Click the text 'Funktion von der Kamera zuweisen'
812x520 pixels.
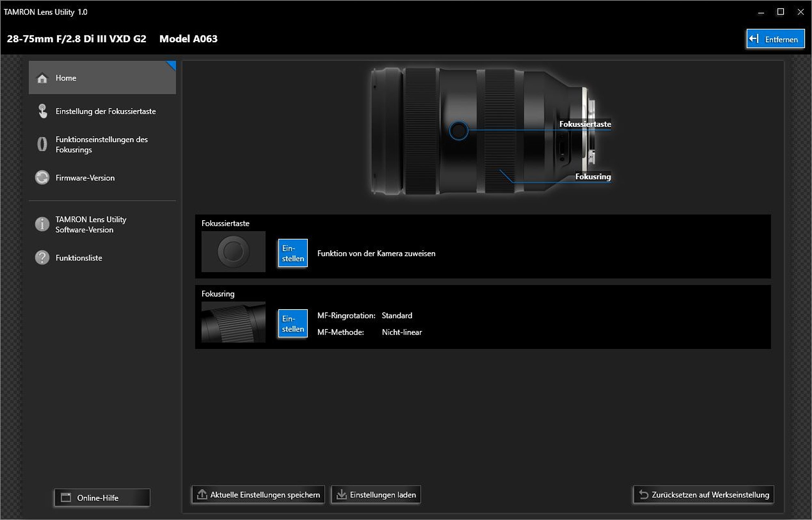376,253
